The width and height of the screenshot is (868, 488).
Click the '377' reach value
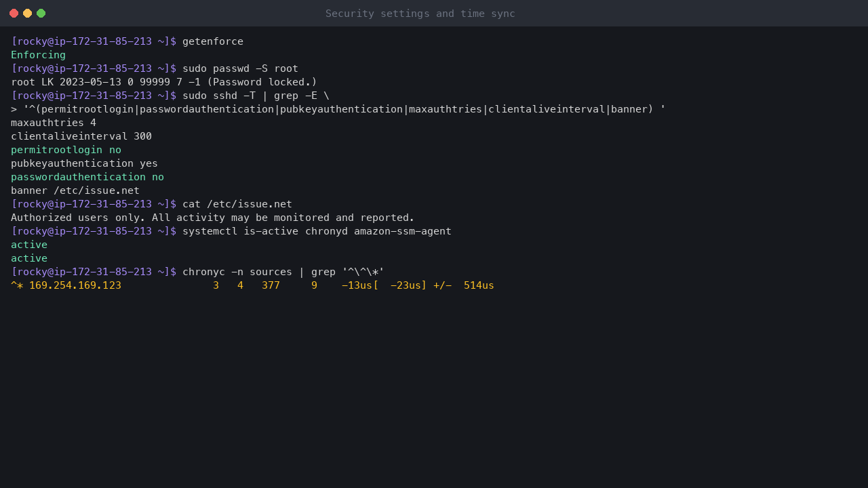pos(271,285)
